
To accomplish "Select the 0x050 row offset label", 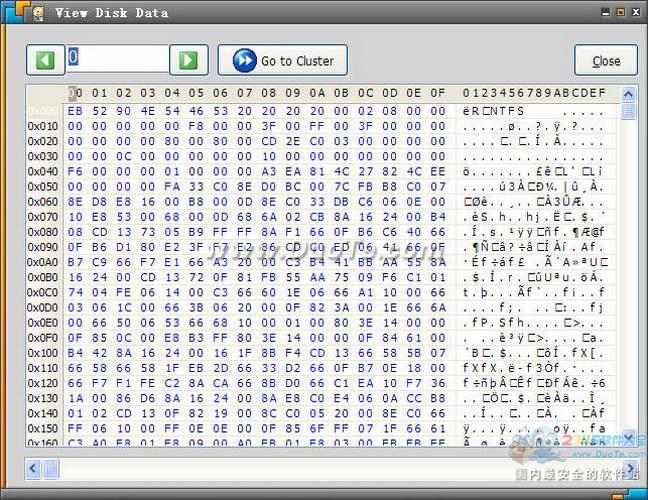I will pyautogui.click(x=43, y=187).
